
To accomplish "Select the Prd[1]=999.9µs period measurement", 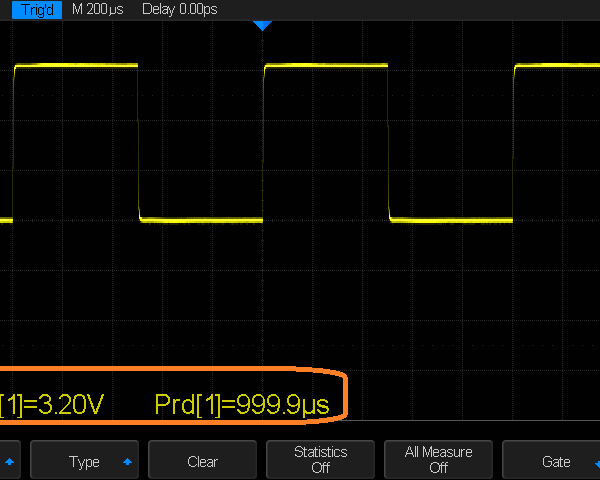I will [x=242, y=405].
